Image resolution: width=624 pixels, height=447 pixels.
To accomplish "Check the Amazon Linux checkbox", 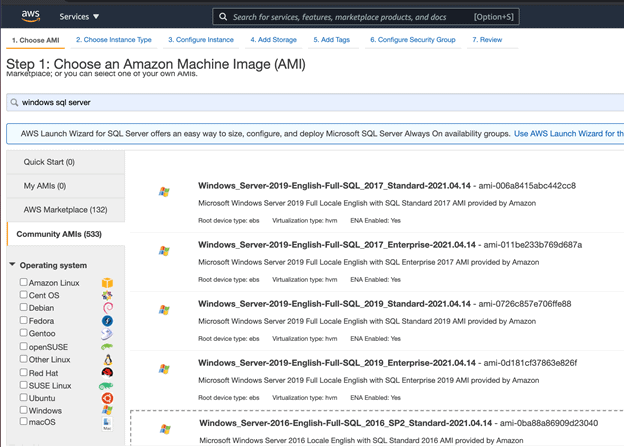I will point(23,282).
